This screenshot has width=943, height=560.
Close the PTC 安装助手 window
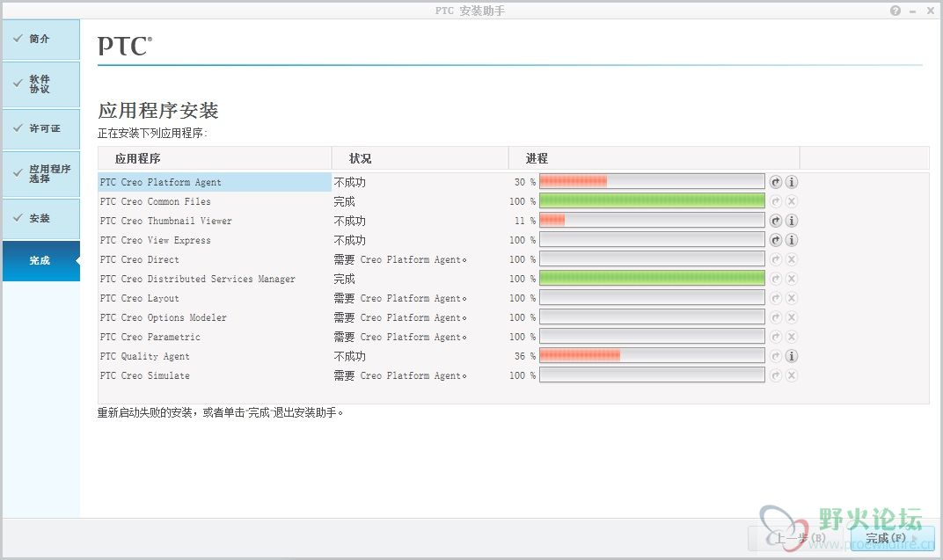pyautogui.click(x=930, y=11)
